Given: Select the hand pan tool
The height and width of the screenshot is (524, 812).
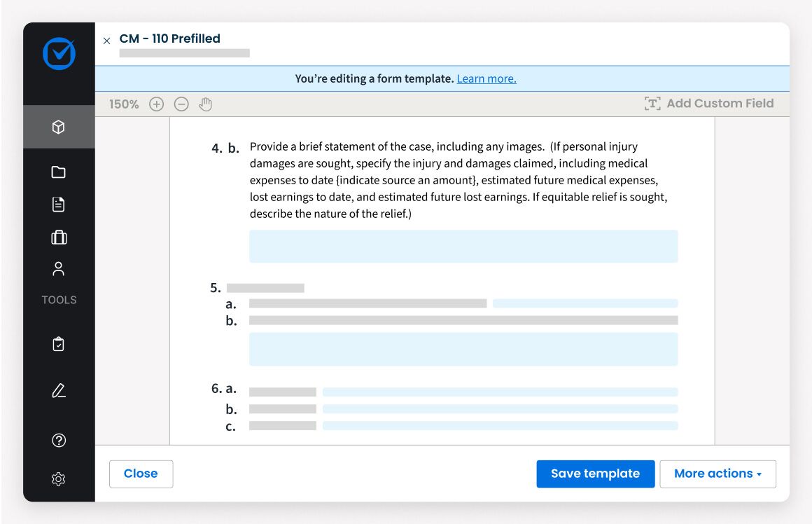Looking at the screenshot, I should (x=206, y=104).
